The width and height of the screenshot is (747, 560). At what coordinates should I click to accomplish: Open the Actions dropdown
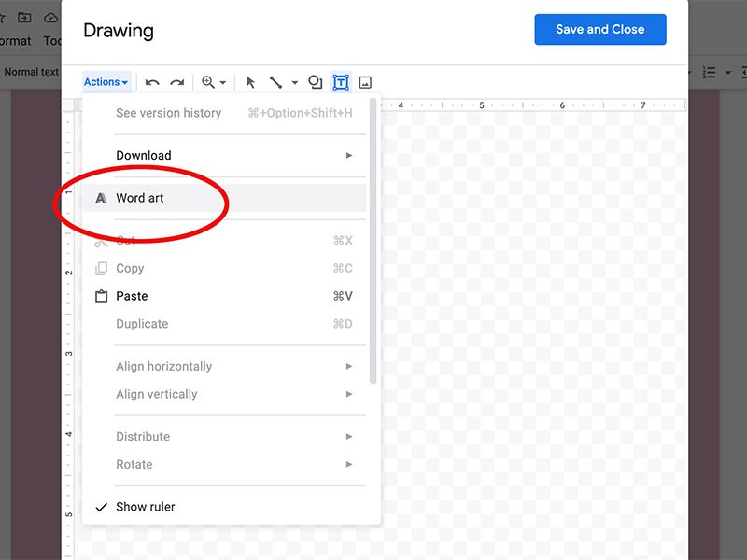105,82
